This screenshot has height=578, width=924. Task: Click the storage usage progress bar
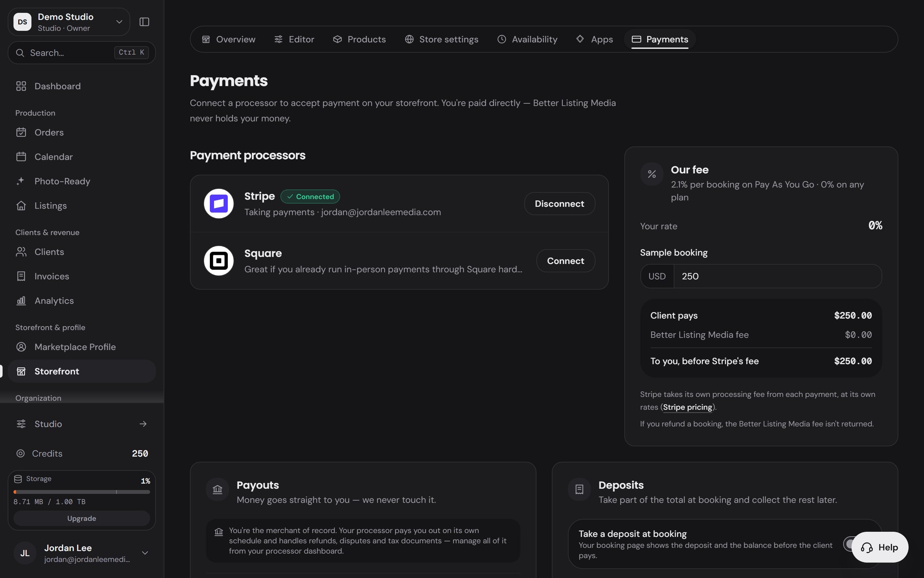coord(82,492)
